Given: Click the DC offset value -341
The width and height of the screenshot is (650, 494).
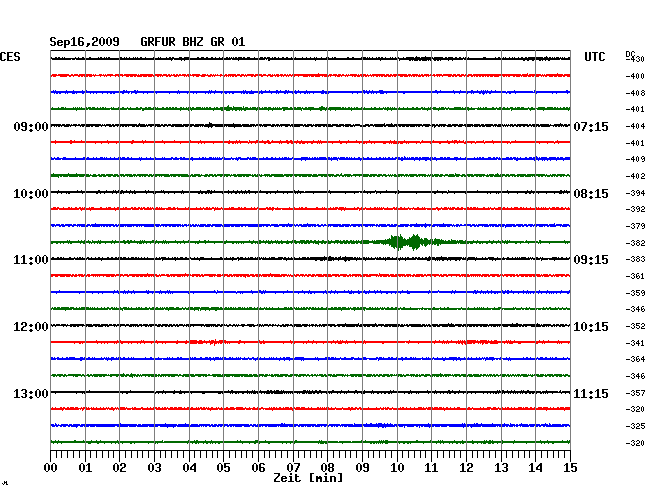Looking at the screenshot, I should [635, 343].
